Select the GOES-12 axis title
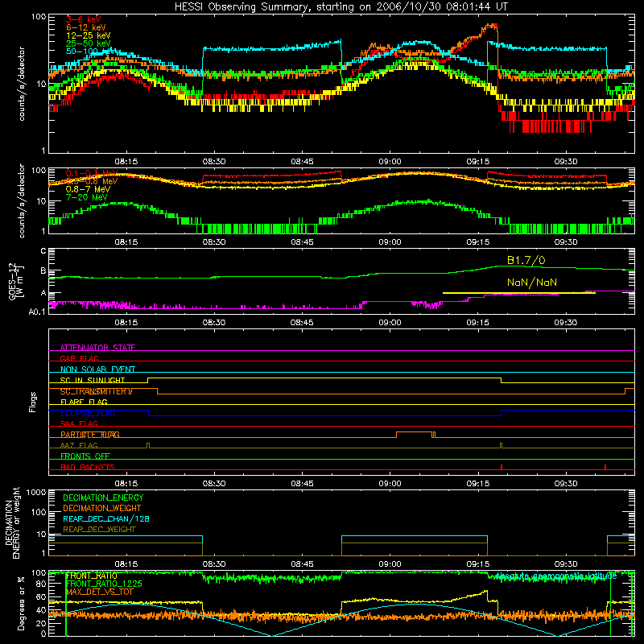 [15, 281]
